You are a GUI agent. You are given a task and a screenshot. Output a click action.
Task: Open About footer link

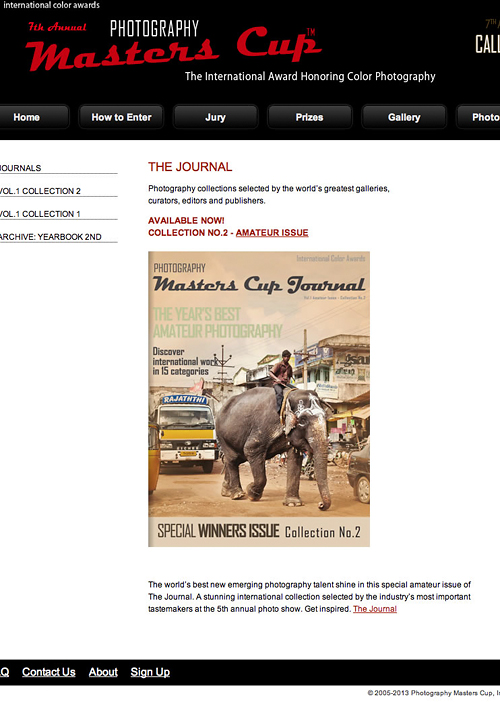tap(103, 672)
